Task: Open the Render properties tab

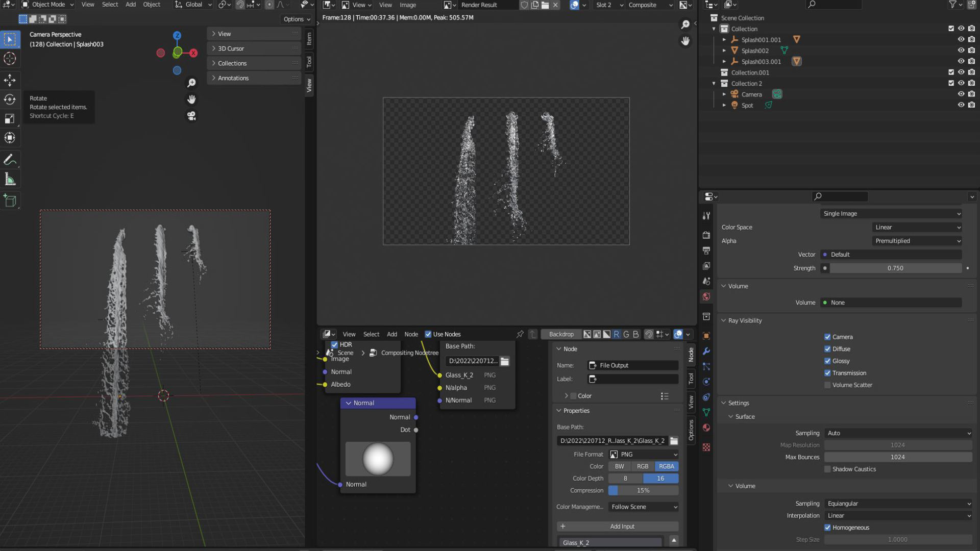Action: tap(706, 235)
